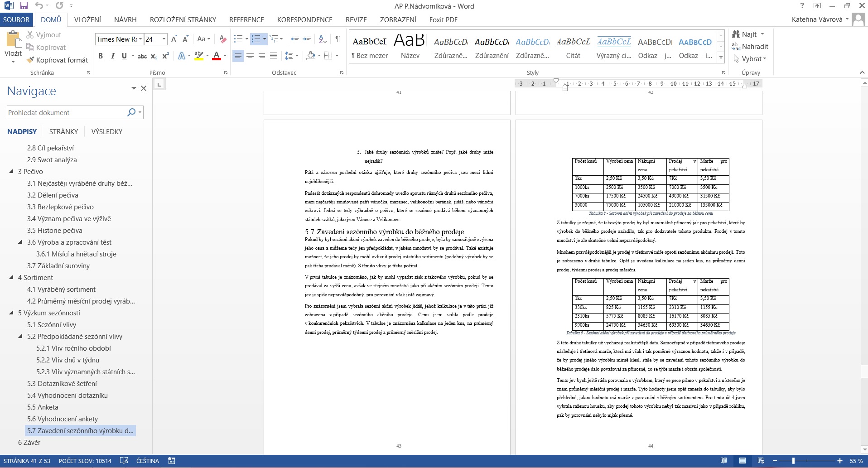Open text effects button
The image size is (868, 468).
[x=182, y=56]
